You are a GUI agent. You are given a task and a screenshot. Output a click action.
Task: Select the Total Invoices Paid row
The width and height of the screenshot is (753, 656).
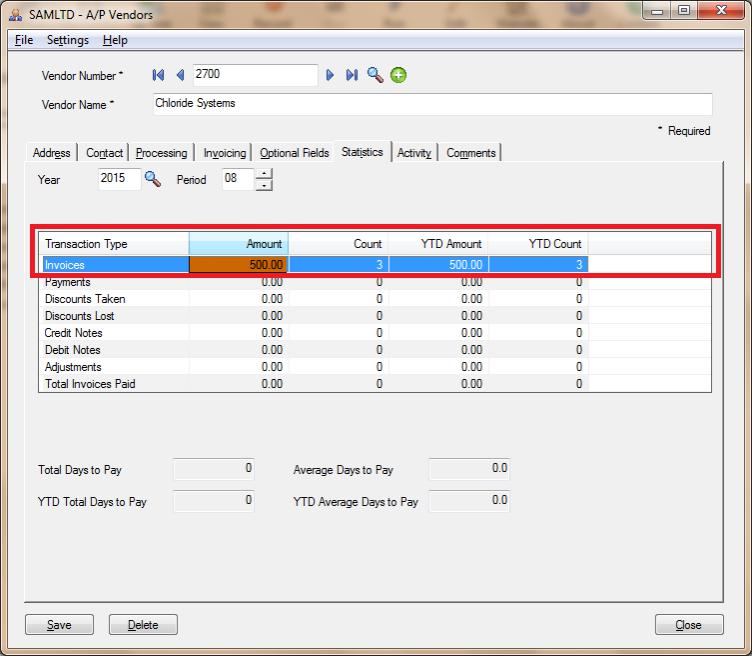pos(315,384)
